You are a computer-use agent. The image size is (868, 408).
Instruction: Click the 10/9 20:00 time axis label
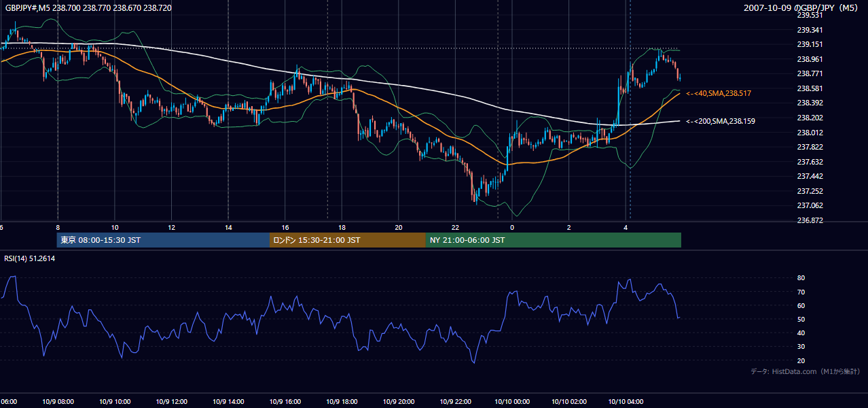click(398, 402)
